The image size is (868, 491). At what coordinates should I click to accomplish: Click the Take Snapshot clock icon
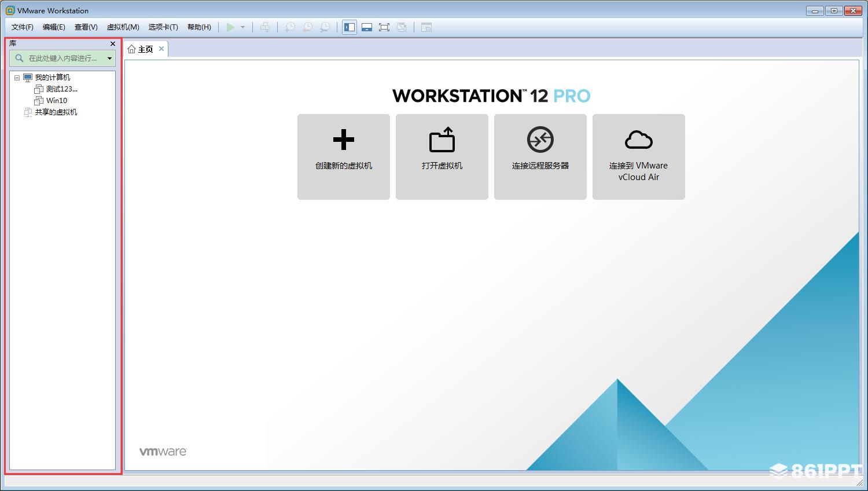[x=290, y=27]
